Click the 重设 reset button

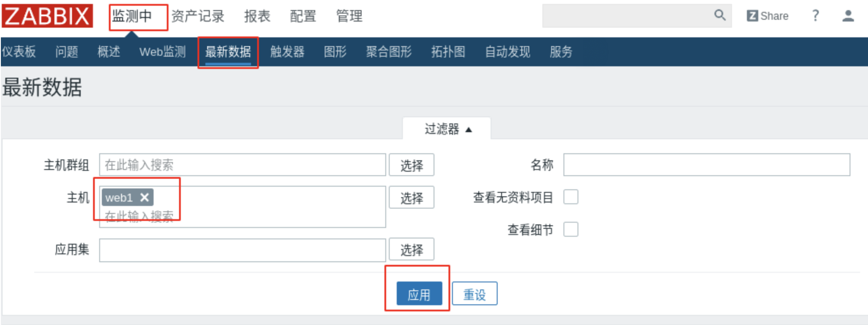pyautogui.click(x=474, y=294)
